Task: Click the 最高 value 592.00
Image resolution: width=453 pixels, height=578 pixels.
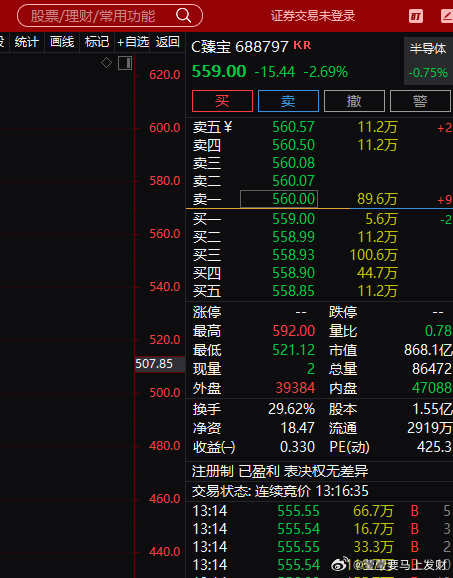Action: click(294, 331)
